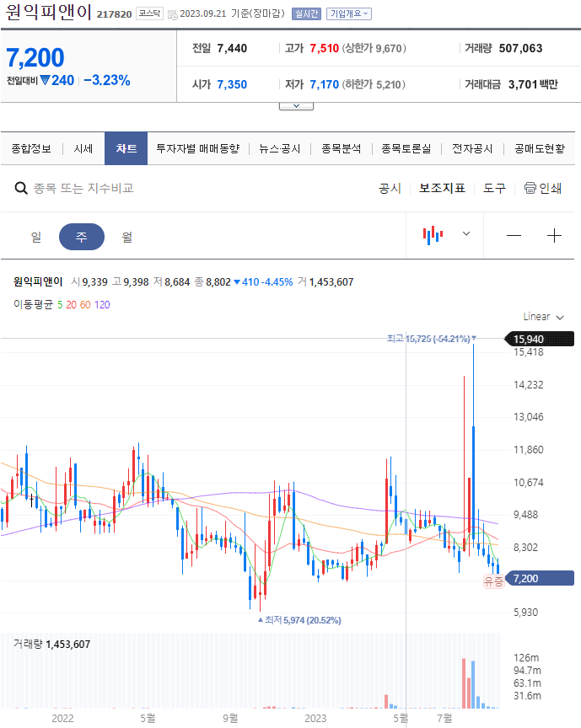The width and height of the screenshot is (581, 728).
Task: Click the 원익피앤아이 stock title
Action: pos(48,12)
